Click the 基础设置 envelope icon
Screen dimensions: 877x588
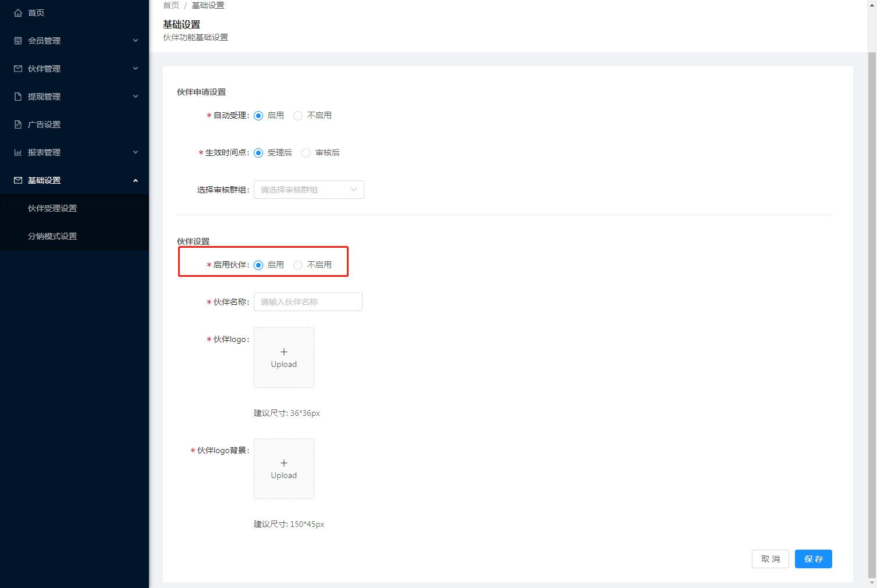click(18, 180)
